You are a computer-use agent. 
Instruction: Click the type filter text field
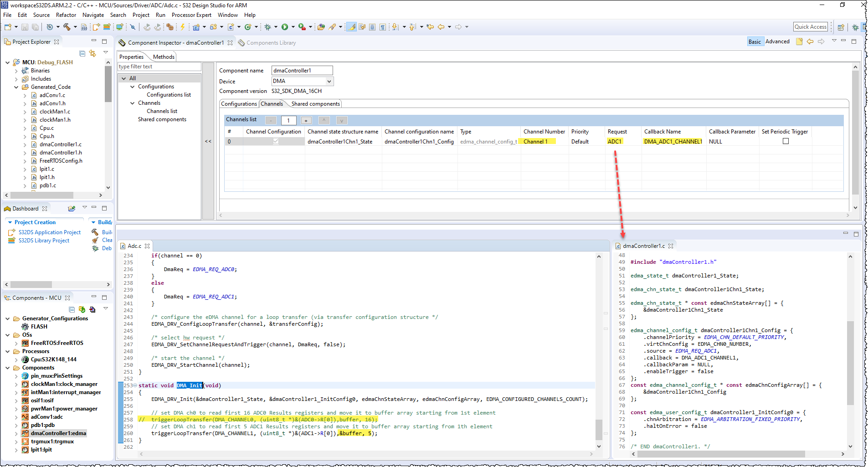pyautogui.click(x=159, y=67)
